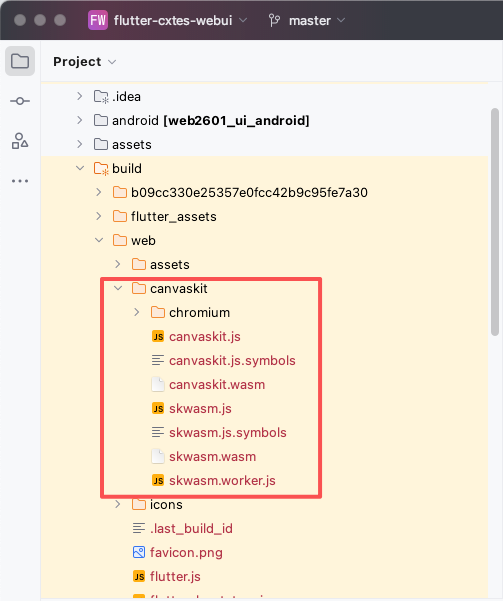Select the skwasm.worker.js file
Screen dimensions: 503x601
[x=222, y=481]
